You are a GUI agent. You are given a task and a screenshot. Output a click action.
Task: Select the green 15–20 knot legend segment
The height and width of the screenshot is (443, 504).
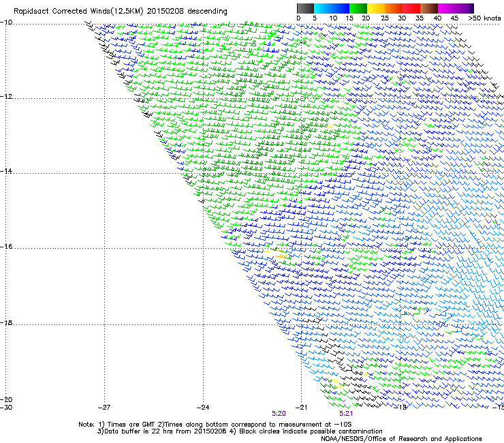(358, 8)
